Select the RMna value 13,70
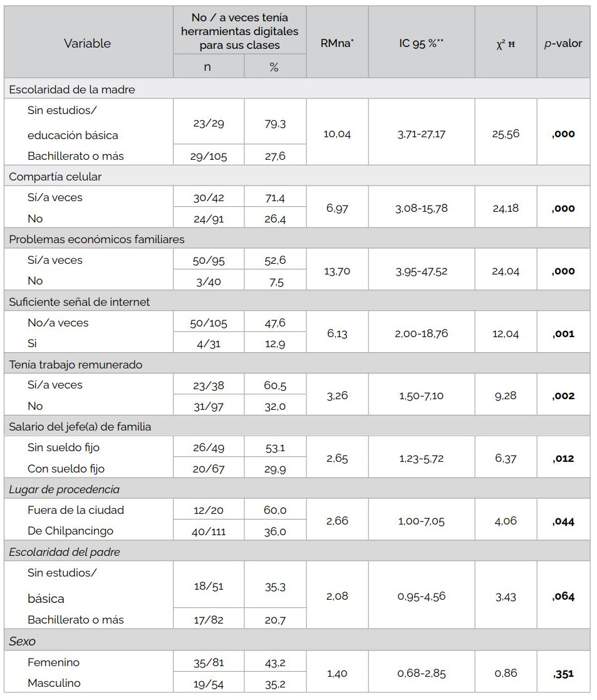597x700 pixels. pos(337,271)
